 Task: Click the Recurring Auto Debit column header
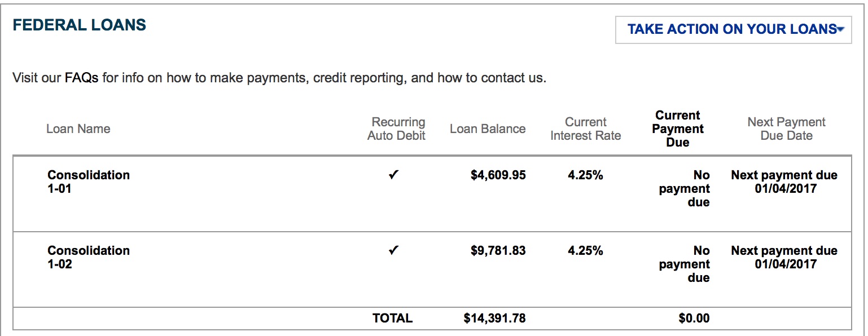[x=397, y=129]
